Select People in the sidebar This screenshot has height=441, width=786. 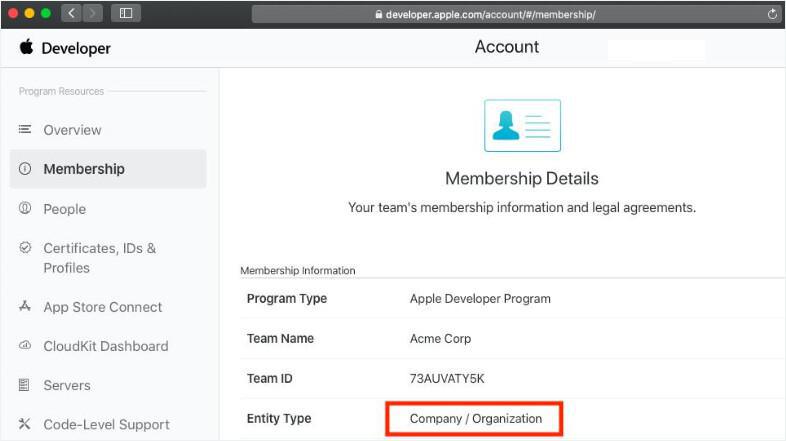coord(64,209)
